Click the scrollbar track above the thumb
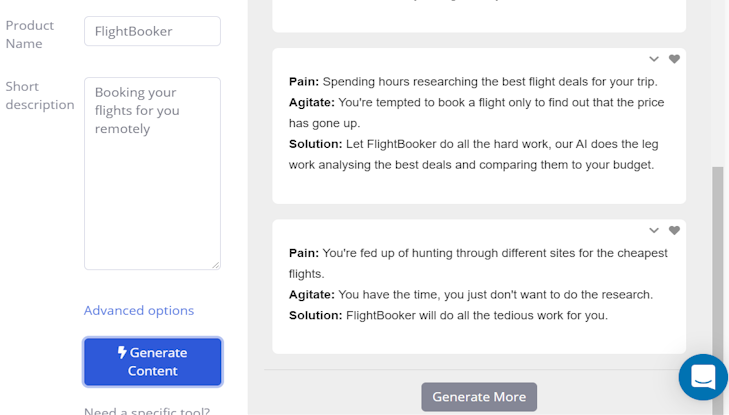Screen dimensions: 729x415 (718, 84)
